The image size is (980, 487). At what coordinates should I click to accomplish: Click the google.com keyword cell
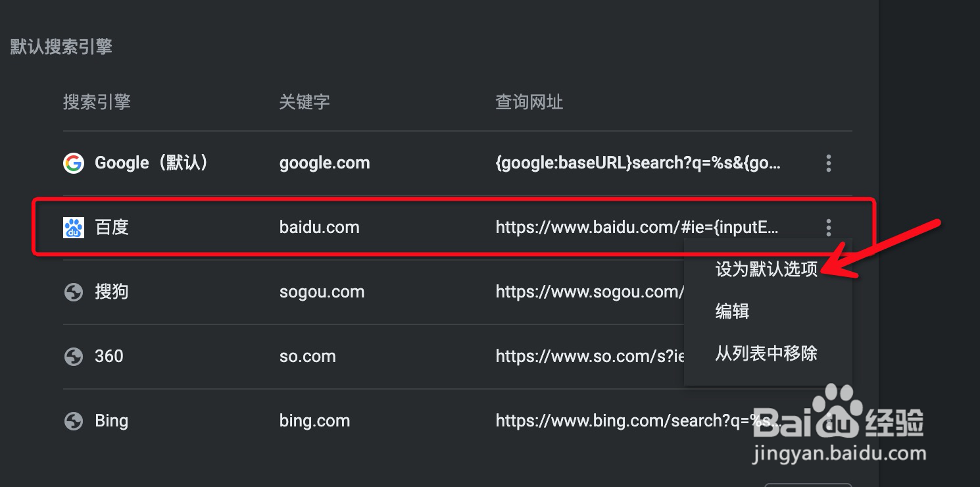coord(324,163)
